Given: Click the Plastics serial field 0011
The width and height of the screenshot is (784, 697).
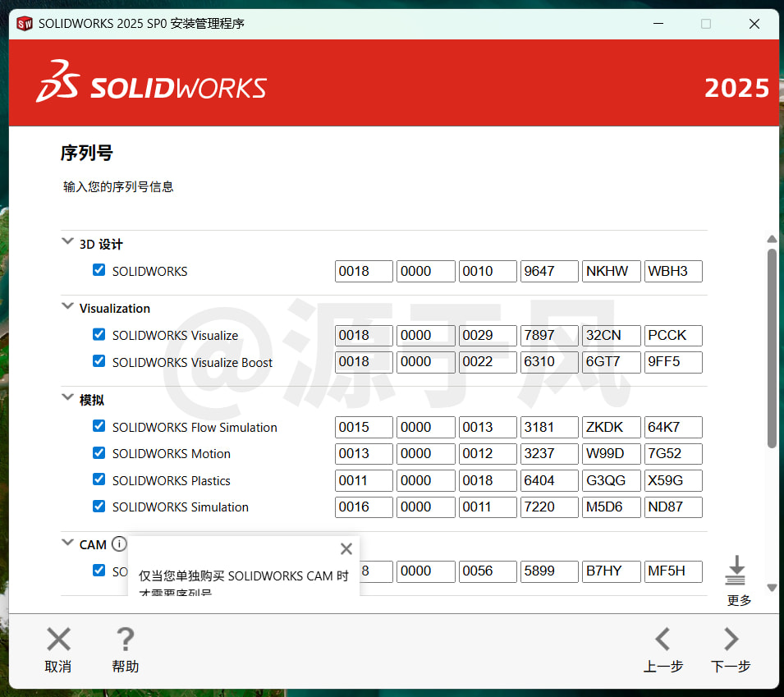Looking at the screenshot, I should (x=364, y=480).
